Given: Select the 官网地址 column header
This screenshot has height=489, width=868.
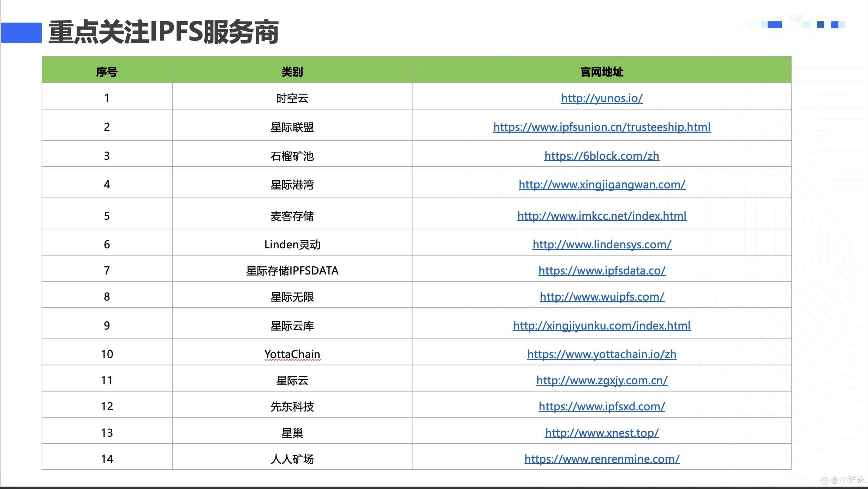Looking at the screenshot, I should coord(602,70).
